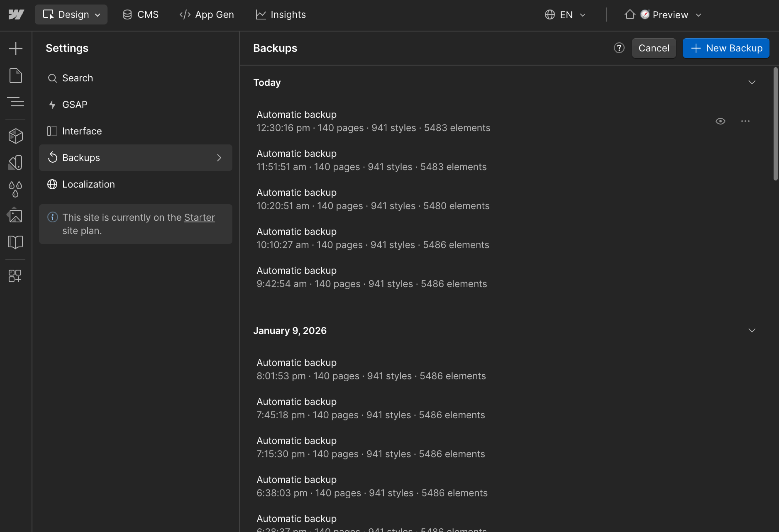Open the three-dot backup options menu
This screenshot has height=532, width=779.
click(745, 121)
